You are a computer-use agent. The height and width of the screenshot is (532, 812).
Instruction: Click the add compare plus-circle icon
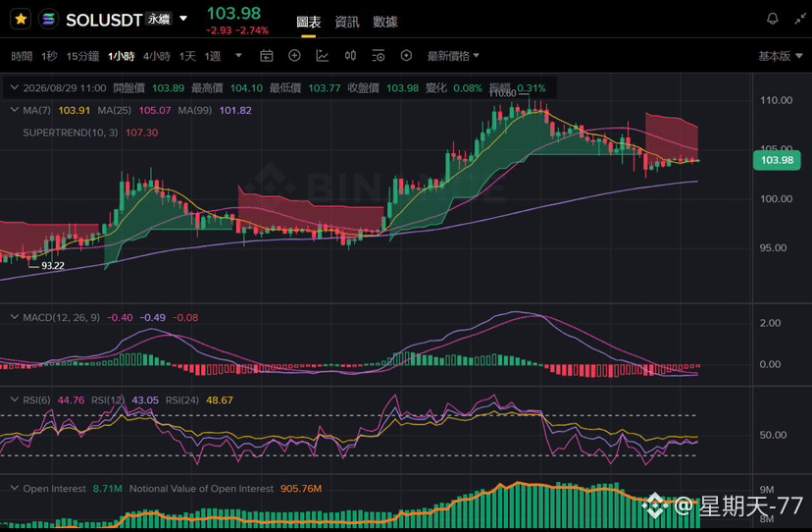point(294,56)
